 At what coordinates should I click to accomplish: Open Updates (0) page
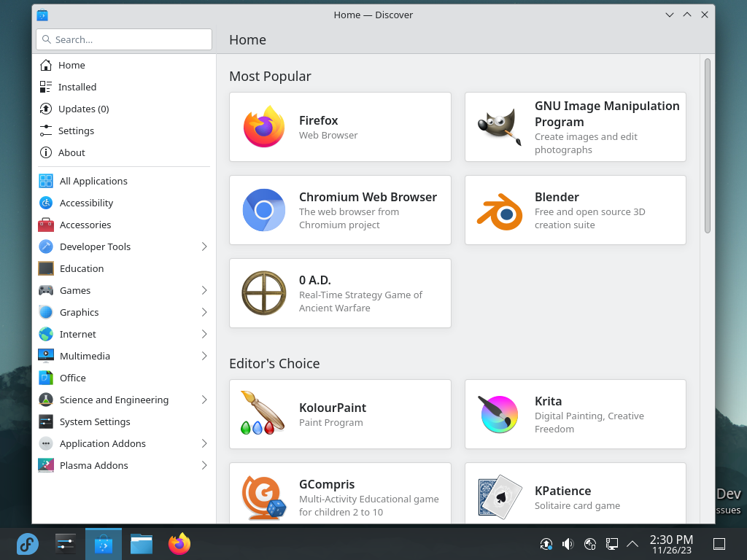[x=124, y=109]
